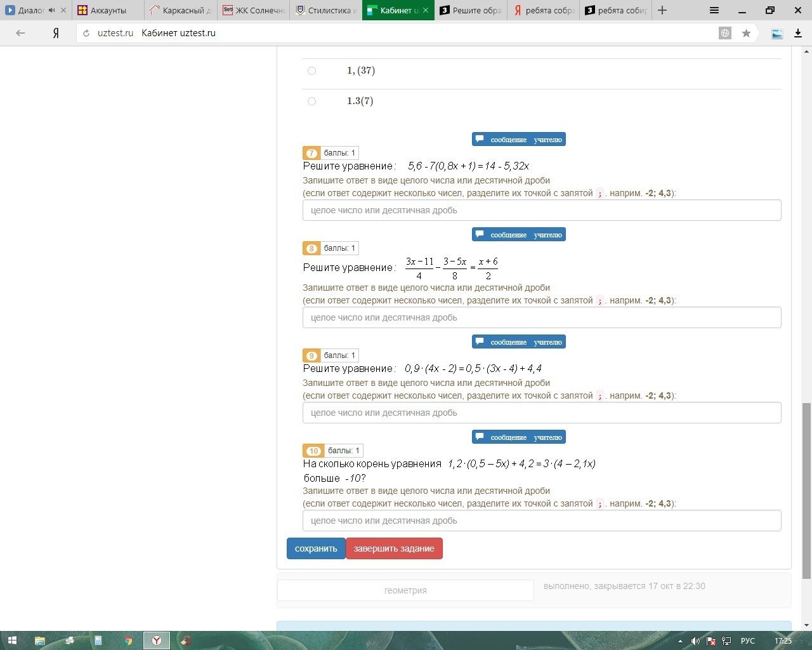Launch Chrome from the taskbar
This screenshot has width=812, height=650.
[128, 640]
